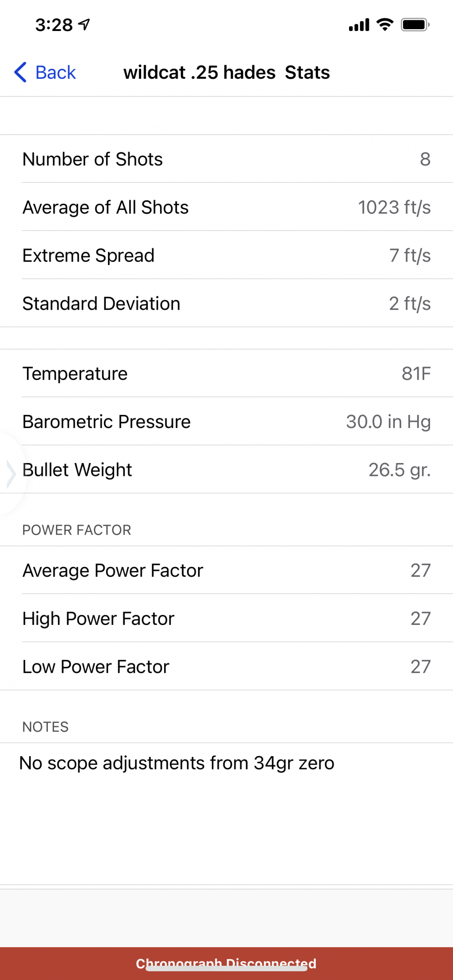The height and width of the screenshot is (980, 453).
Task: Tap the home indicator bar at bottom
Action: point(226,969)
